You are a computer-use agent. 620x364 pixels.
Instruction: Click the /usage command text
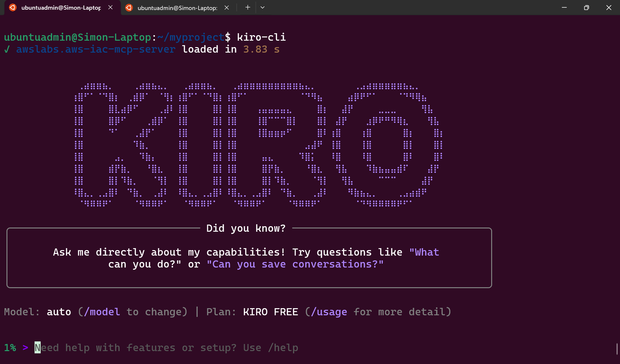click(329, 312)
